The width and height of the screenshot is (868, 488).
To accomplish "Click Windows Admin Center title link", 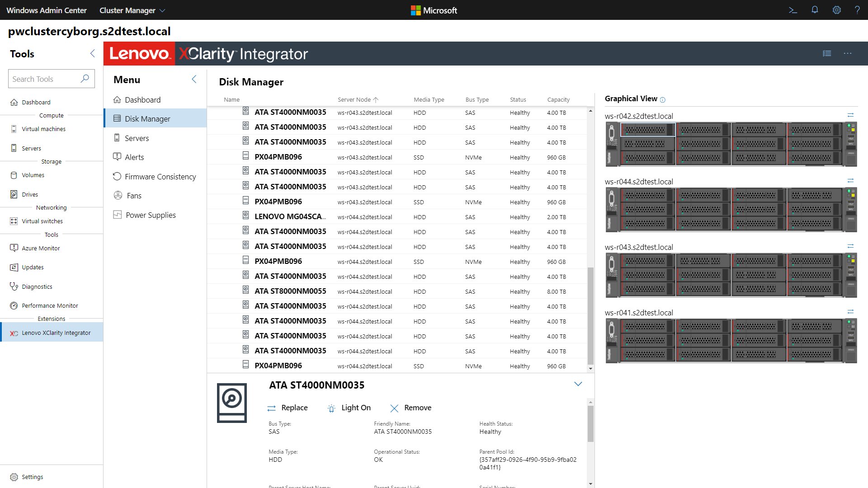I will (x=47, y=10).
